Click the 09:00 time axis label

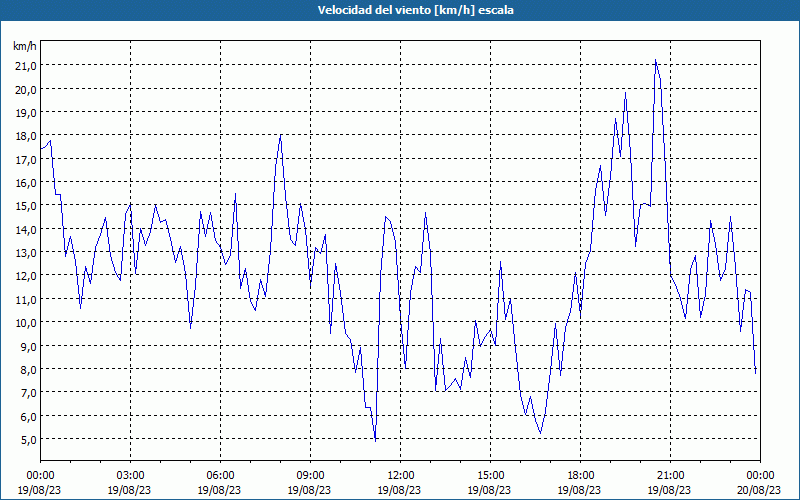click(x=310, y=476)
